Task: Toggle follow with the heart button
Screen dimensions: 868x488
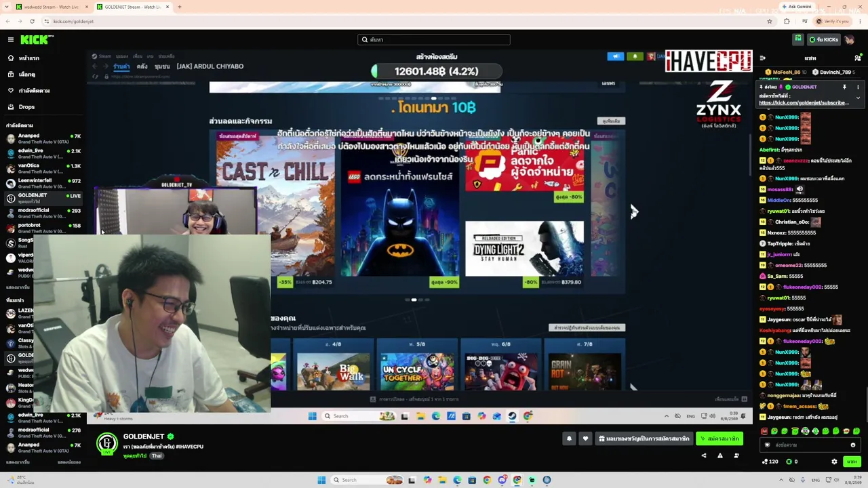Action: coord(585,439)
